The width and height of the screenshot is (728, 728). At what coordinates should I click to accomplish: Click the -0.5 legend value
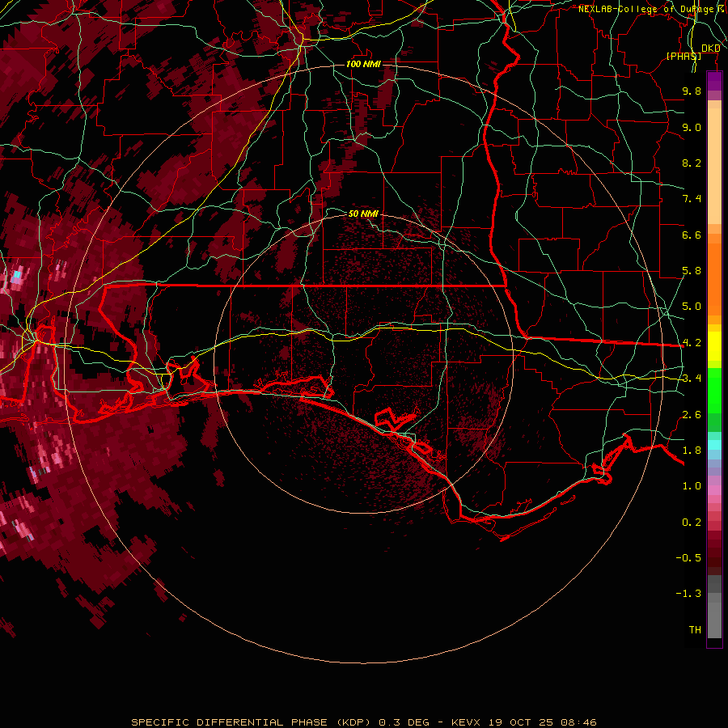[x=688, y=558]
